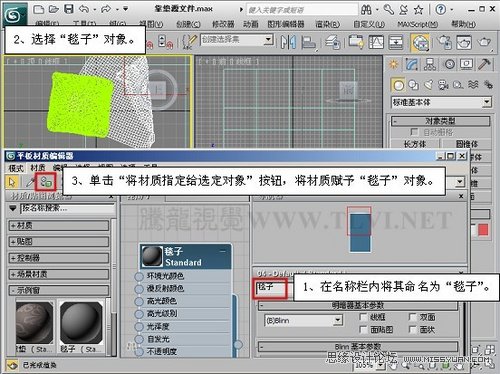Enable the 双面 checkbox
The width and height of the screenshot is (500, 374).
tap(413, 317)
